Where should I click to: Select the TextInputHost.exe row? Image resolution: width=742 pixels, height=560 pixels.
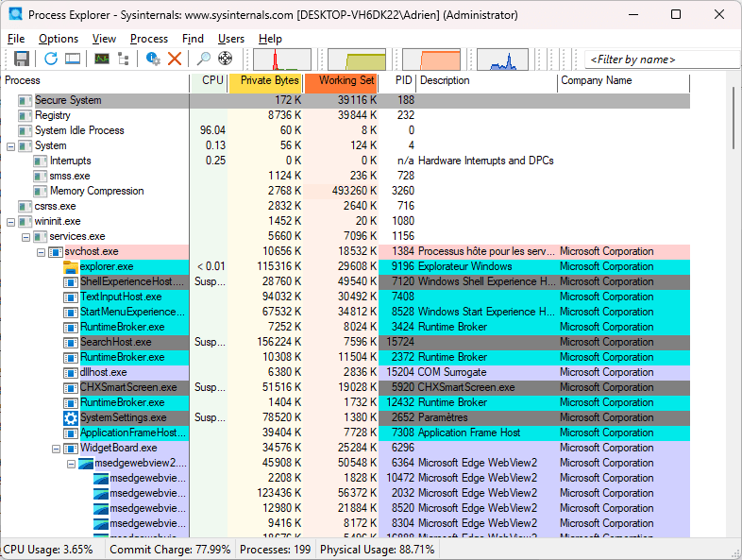point(345,297)
